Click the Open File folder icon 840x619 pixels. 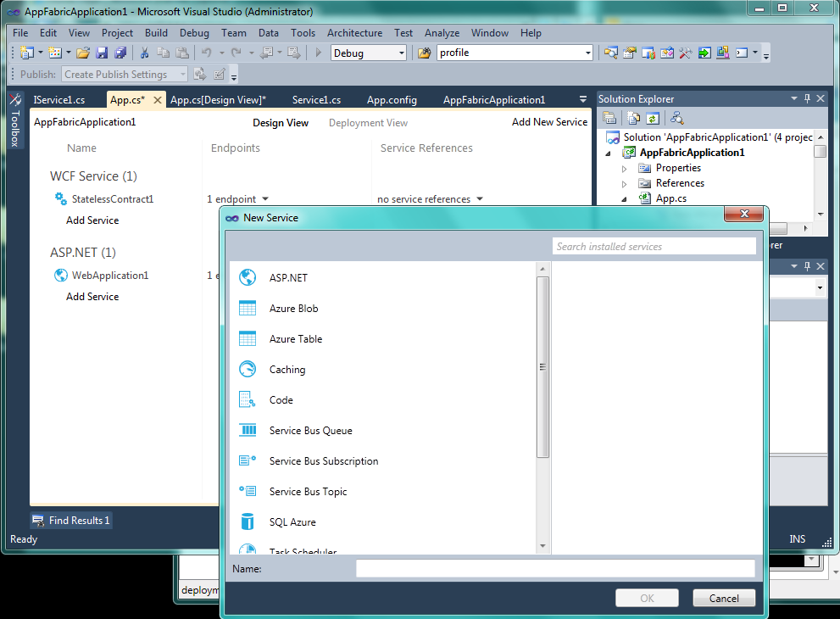(83, 53)
